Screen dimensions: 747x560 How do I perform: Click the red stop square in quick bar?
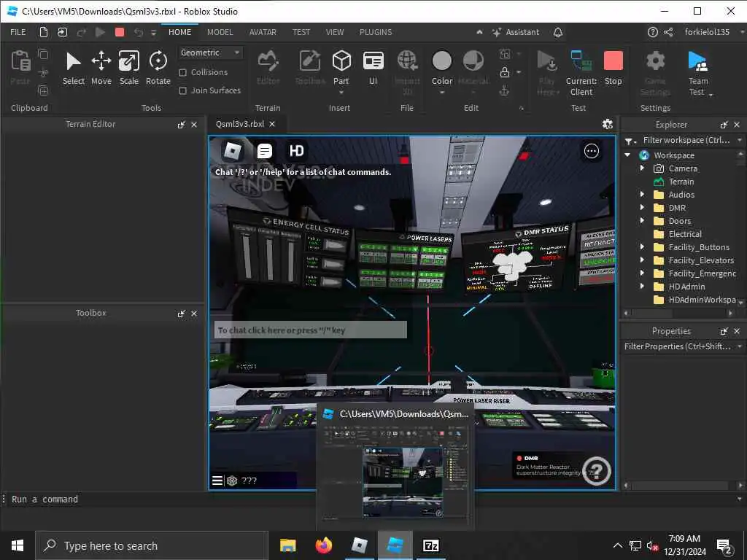coord(120,32)
